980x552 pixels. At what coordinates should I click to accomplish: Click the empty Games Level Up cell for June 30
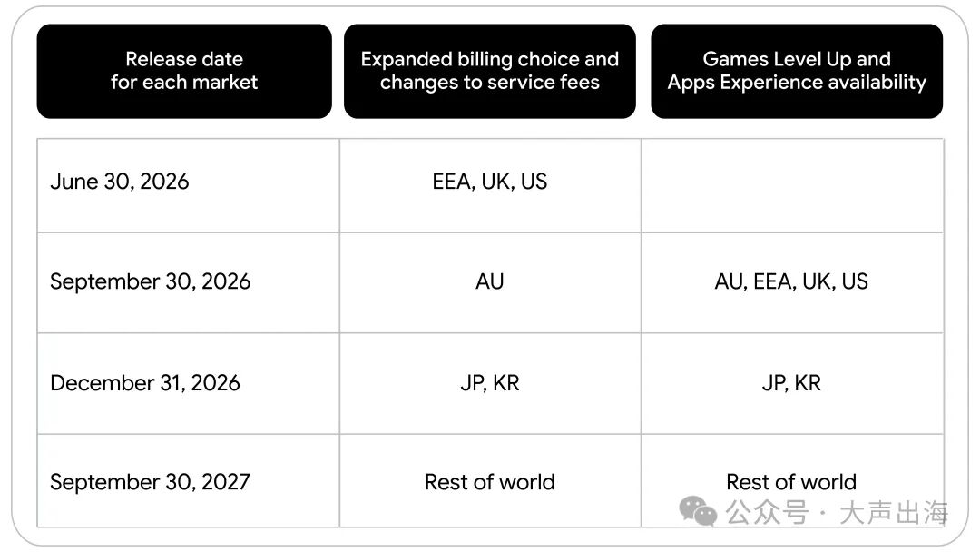click(x=792, y=186)
